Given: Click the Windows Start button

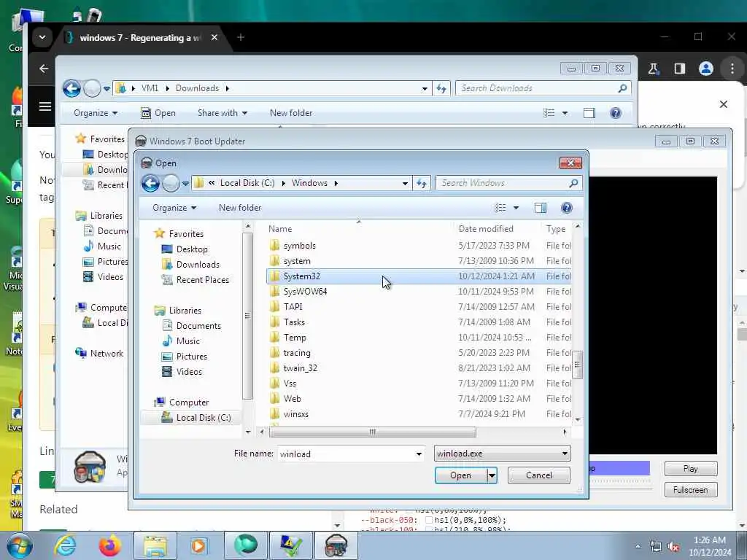Looking at the screenshot, I should pos(18,545).
